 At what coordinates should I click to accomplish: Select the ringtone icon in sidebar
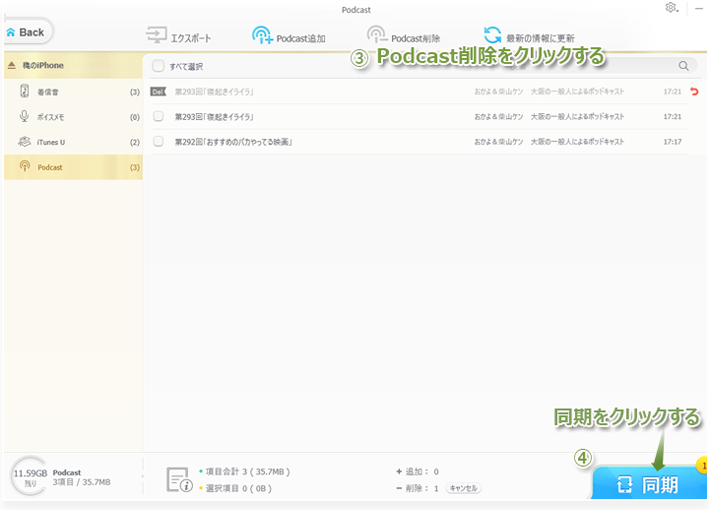coord(24,91)
